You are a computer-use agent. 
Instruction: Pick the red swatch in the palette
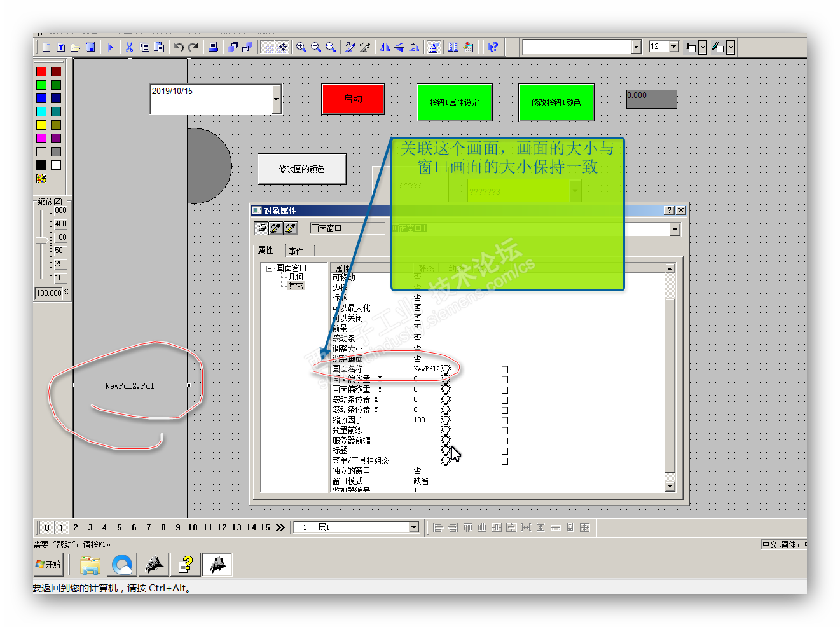41,71
